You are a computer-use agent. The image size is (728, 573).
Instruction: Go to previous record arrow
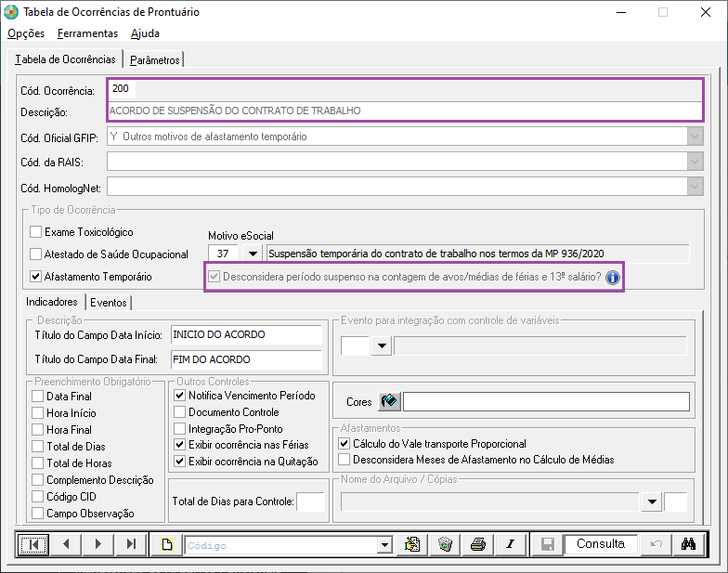(65, 544)
